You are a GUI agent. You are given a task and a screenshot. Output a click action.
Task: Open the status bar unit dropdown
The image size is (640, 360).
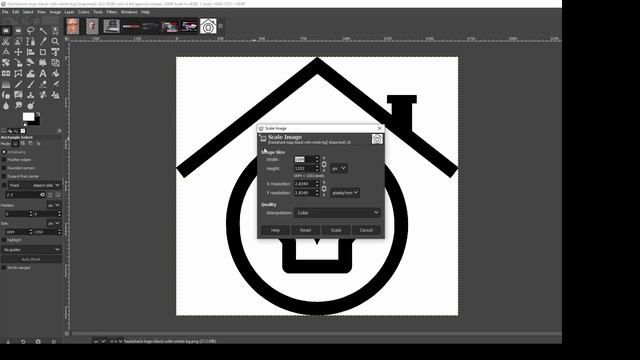99,341
